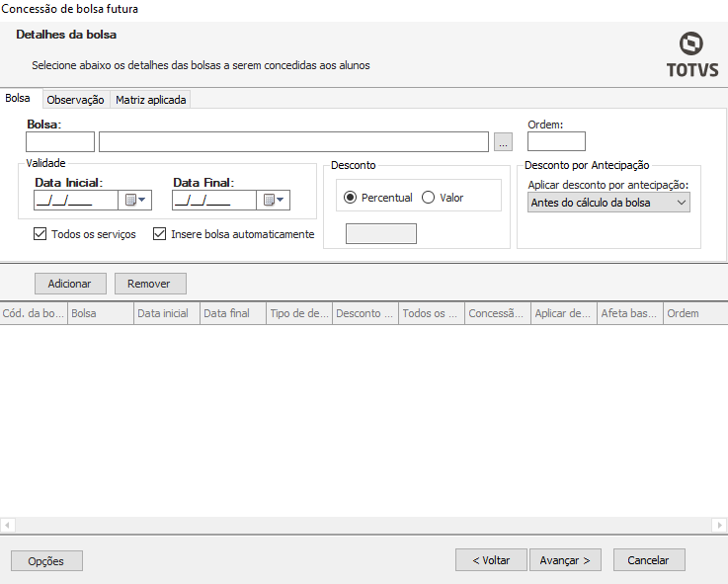Select the Percentual discount option
The image size is (728, 584).
(x=351, y=198)
